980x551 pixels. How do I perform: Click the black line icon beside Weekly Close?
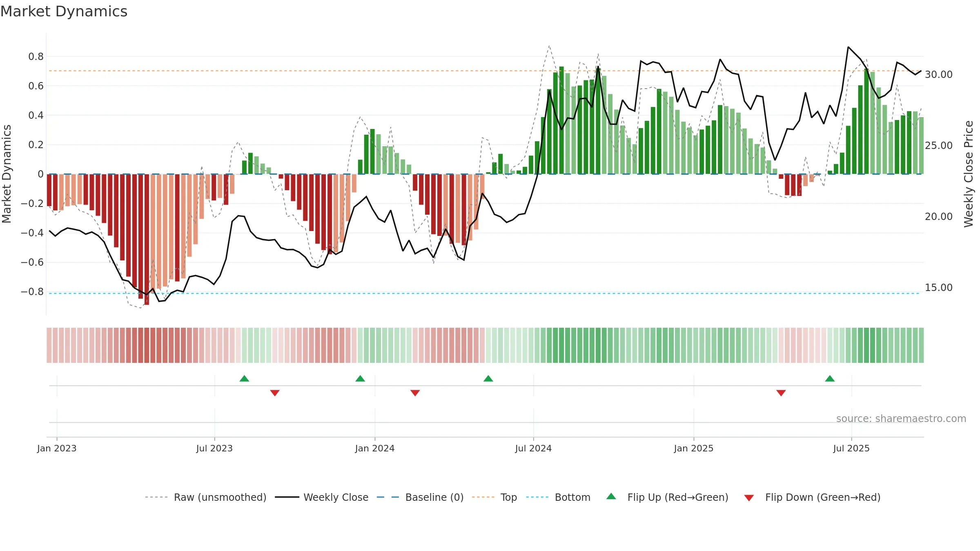pos(287,497)
